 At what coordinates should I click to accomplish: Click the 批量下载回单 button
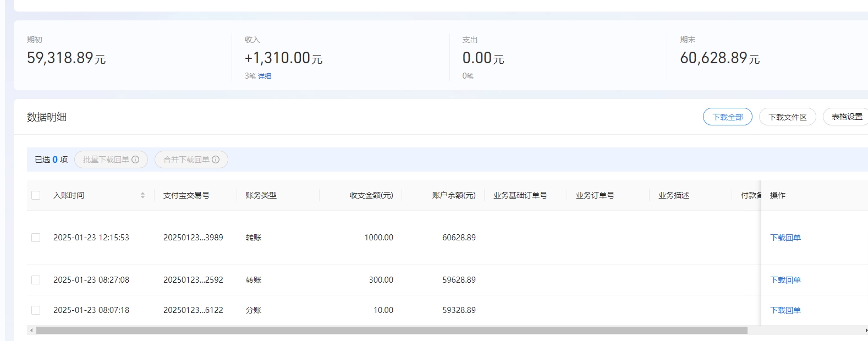pos(111,159)
